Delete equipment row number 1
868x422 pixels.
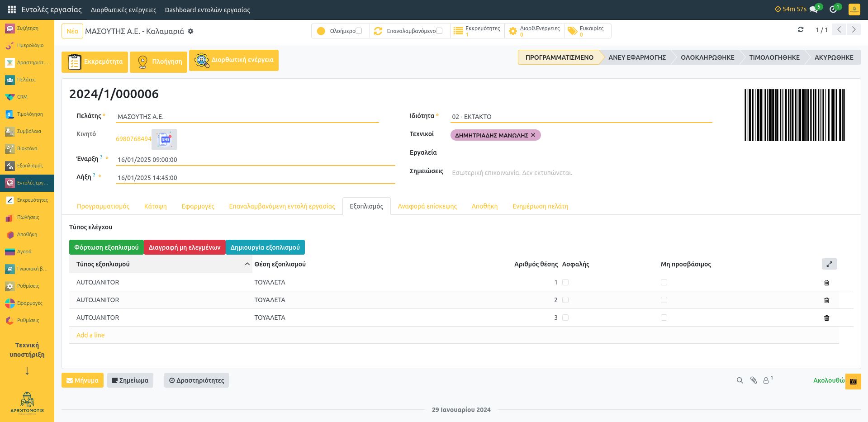(826, 283)
